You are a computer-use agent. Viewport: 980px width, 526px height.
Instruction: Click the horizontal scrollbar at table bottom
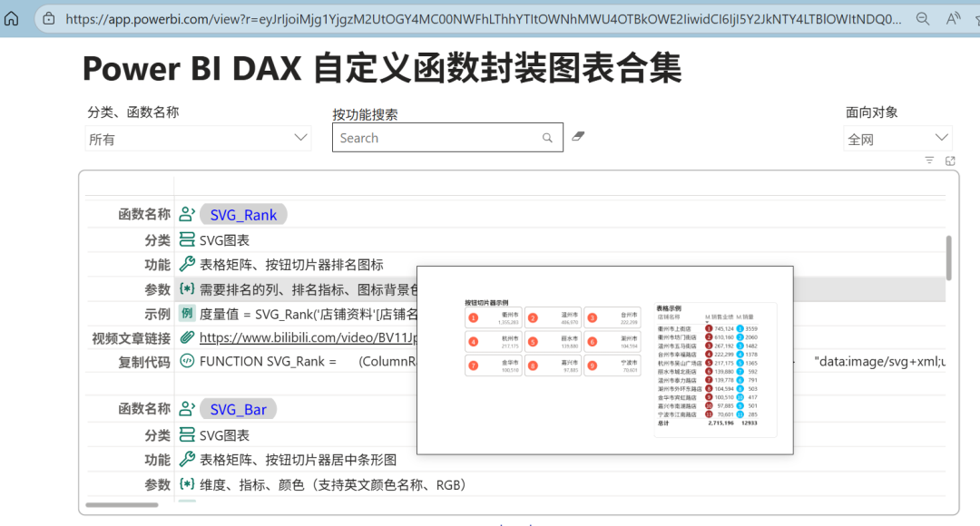click(x=122, y=505)
